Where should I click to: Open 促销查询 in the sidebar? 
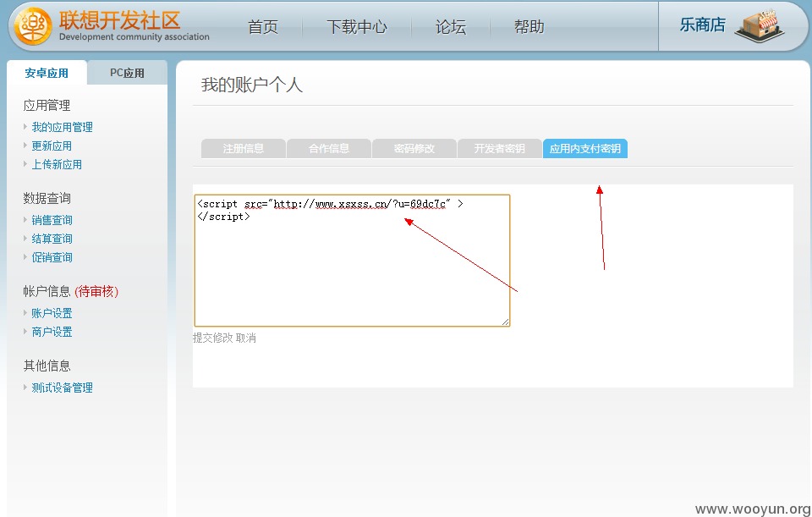tap(52, 257)
